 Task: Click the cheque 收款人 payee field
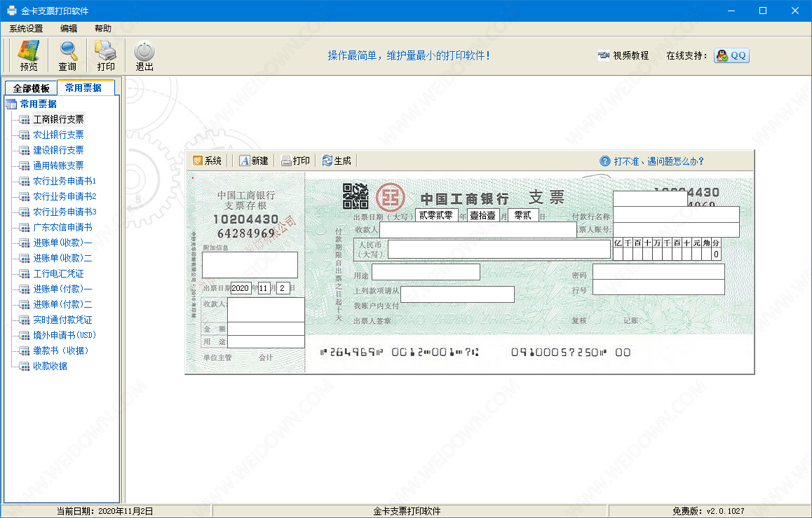click(478, 230)
